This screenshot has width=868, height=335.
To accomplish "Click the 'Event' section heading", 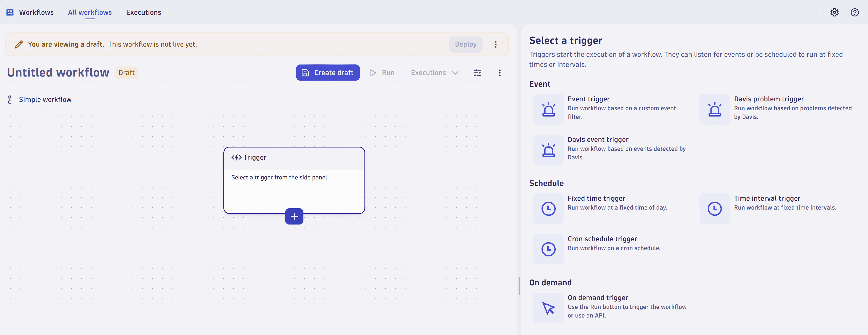I will [x=540, y=84].
